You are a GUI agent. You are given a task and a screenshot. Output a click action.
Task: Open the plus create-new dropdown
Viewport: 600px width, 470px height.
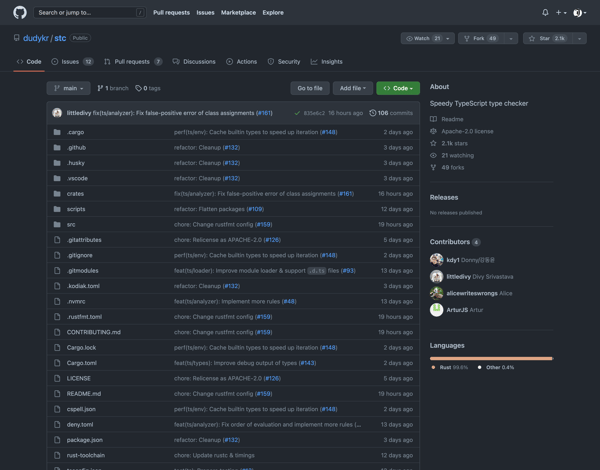[x=561, y=13]
